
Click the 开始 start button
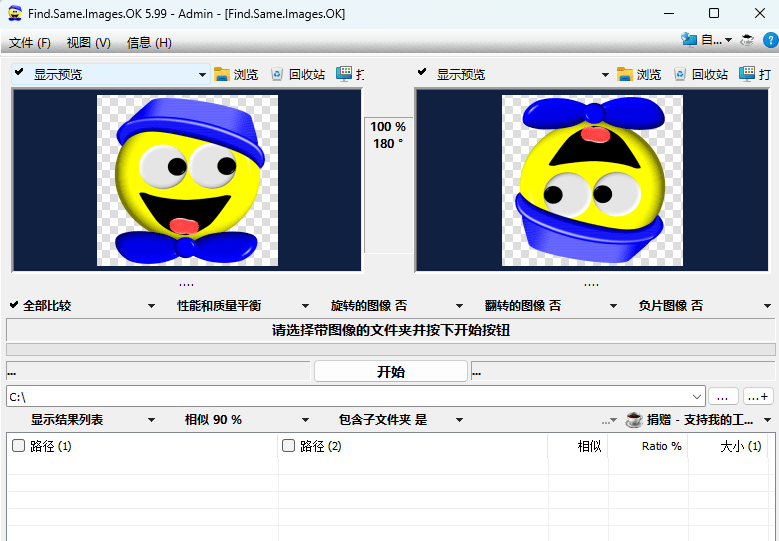391,372
